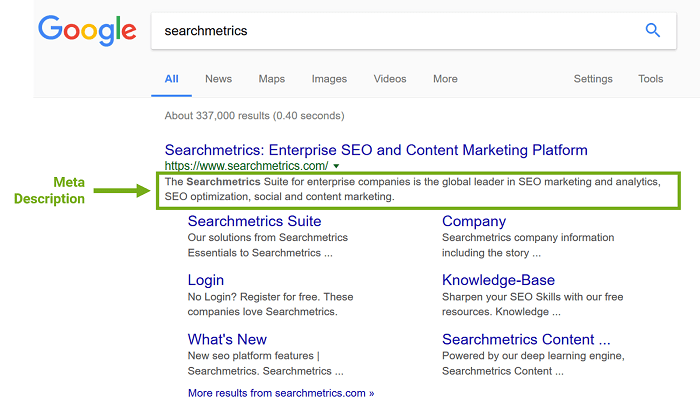Open the search Tools menu
This screenshot has height=413, width=700.
tap(651, 79)
